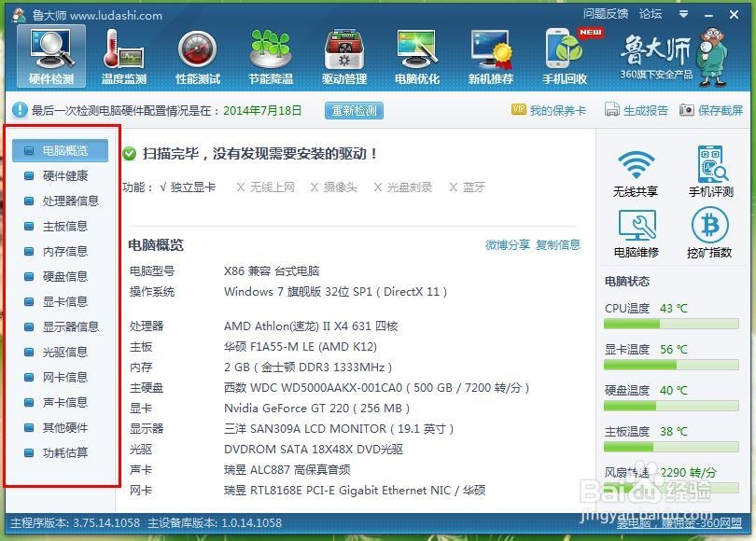Open the 温度监测 temperature monitor tool
The height and width of the screenshot is (541, 756).
[x=123, y=54]
